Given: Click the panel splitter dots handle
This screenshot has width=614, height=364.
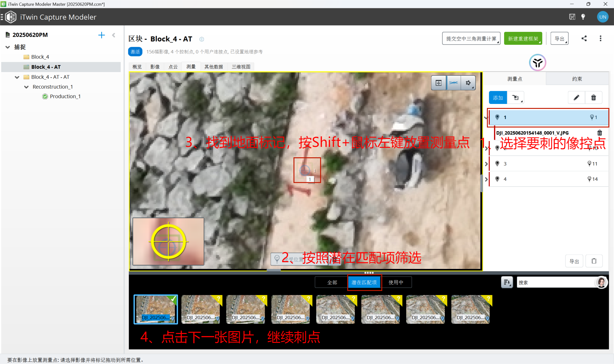Looking at the screenshot, I should (x=369, y=273).
